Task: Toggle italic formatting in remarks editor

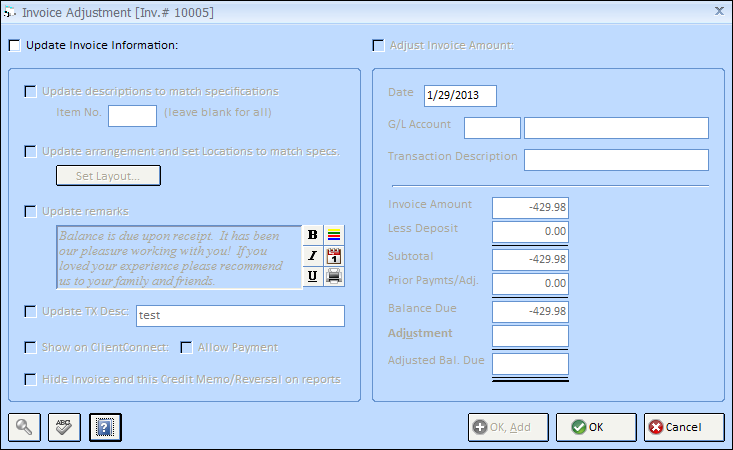Action: 313,256
